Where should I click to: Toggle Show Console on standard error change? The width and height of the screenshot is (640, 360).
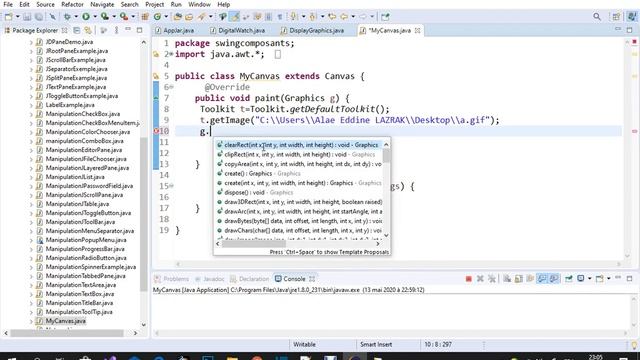(x=554, y=279)
